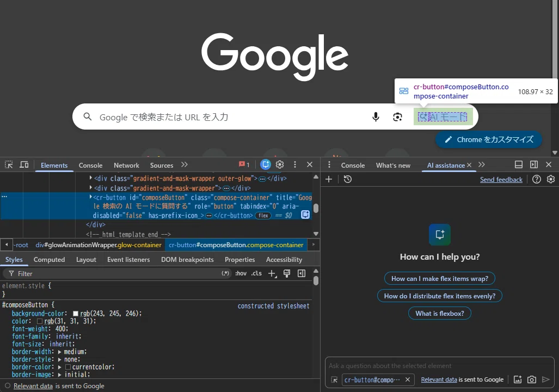Open the error count indicator badge
The image size is (559, 392).
[244, 164]
